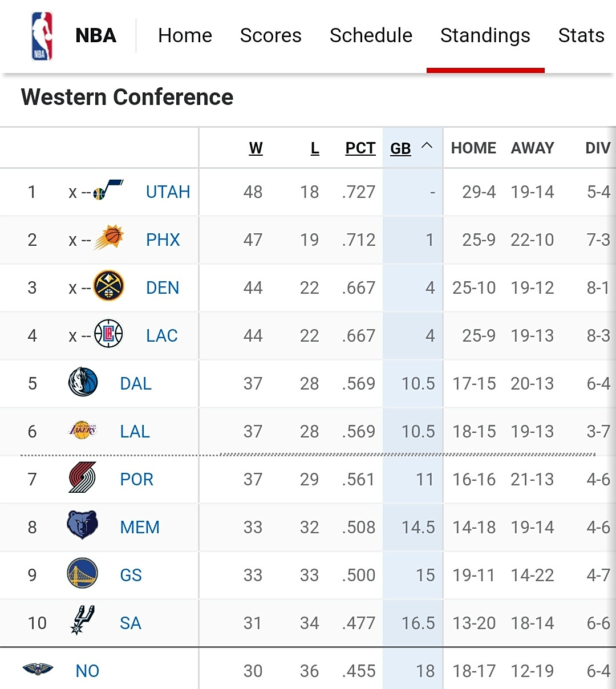Click the Lakers team logo

[83, 430]
